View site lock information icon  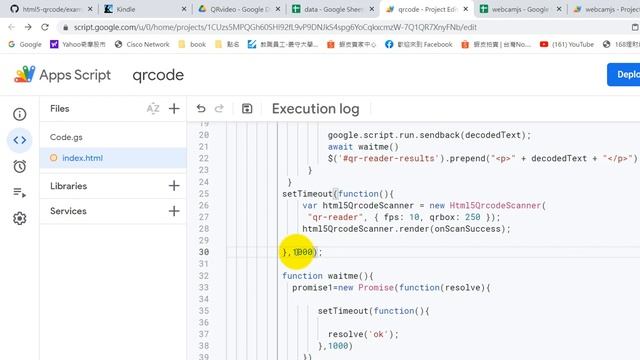[65, 27]
